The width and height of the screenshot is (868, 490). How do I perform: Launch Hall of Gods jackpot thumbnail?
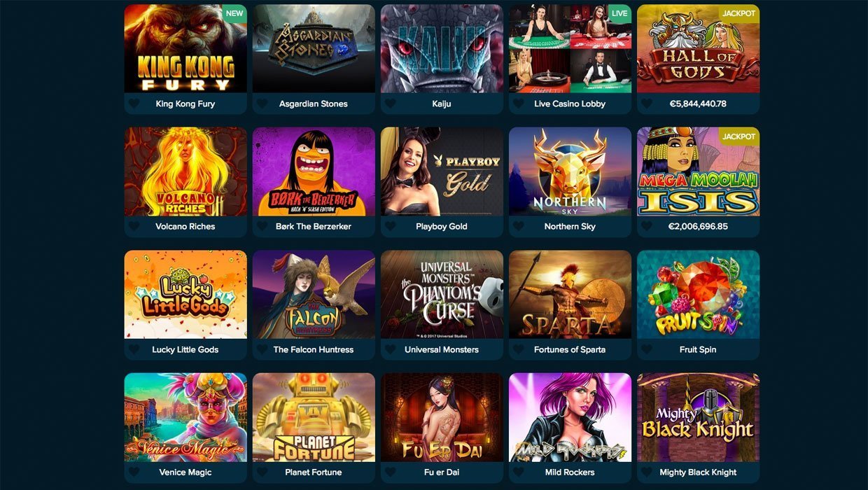coord(698,49)
